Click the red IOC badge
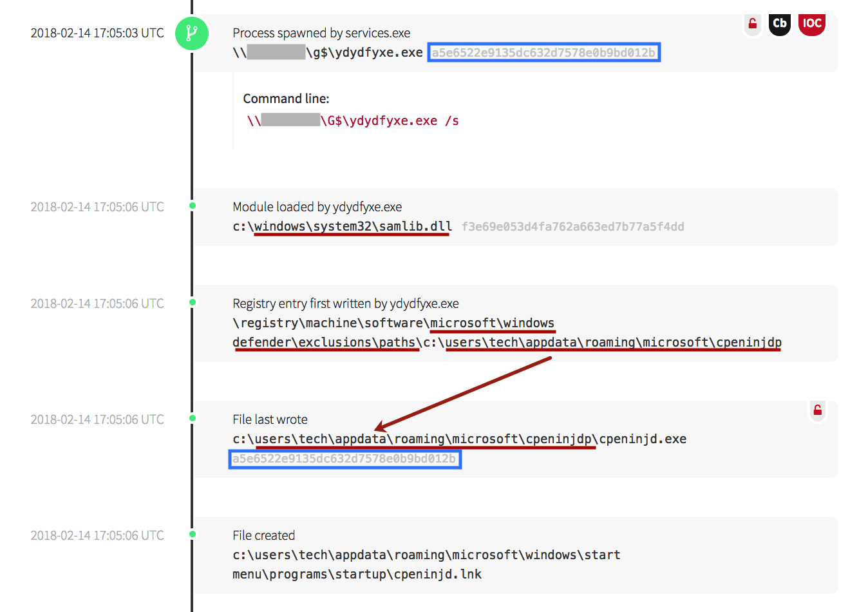Screen dimensions: 868x612 coord(811,24)
